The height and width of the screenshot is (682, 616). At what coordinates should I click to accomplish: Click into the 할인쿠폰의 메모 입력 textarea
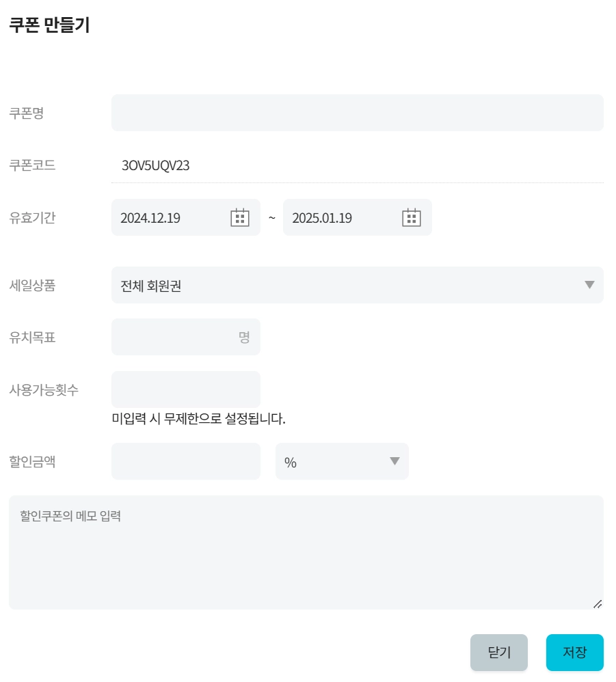306,552
